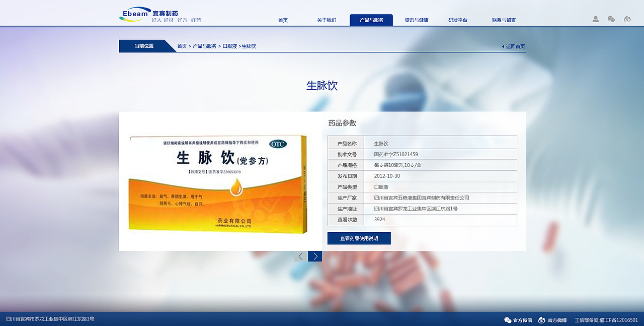Click the Ebeam 宜宾制药 logo
644x326 pixels.
pyautogui.click(x=149, y=14)
